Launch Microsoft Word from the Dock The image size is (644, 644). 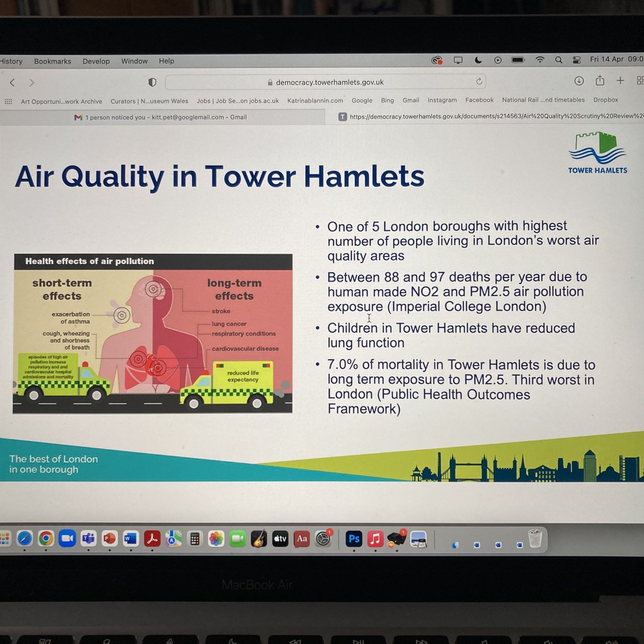coord(130,539)
